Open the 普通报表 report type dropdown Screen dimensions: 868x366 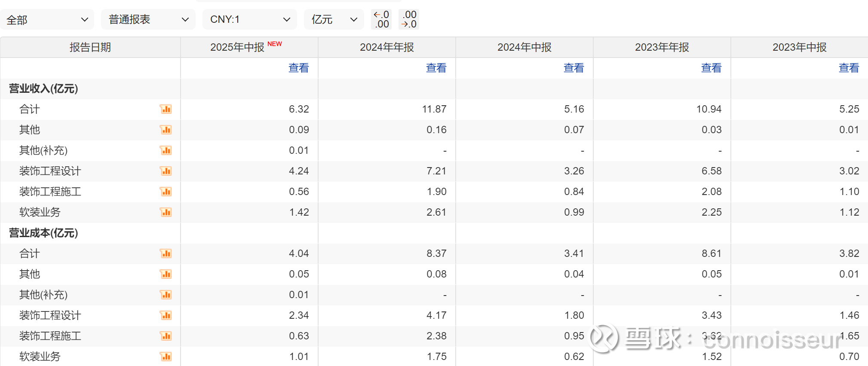coord(148,19)
